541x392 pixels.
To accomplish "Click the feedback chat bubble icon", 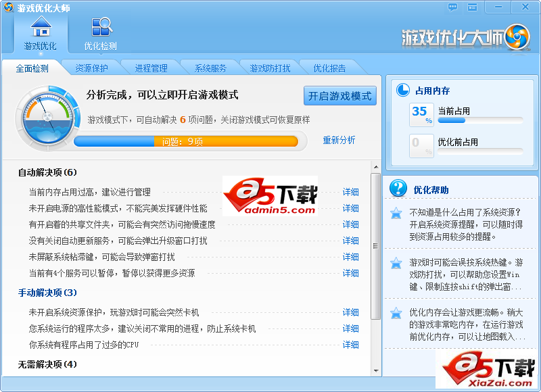I will (452, 7).
